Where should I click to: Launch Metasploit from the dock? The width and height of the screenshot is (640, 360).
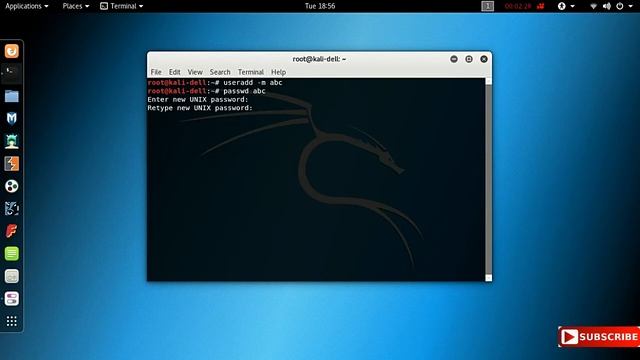11,119
